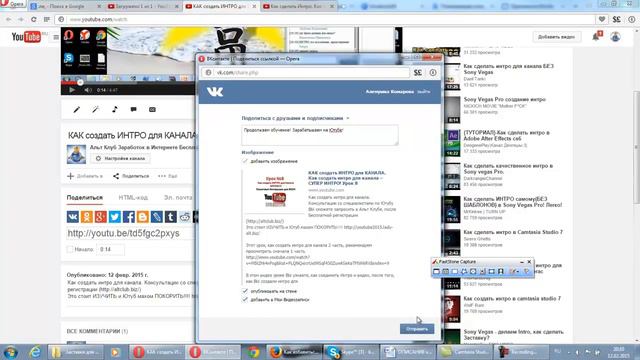The image size is (640, 360).
Task: Choose FastStone capture active window tool
Action: (x=436, y=271)
